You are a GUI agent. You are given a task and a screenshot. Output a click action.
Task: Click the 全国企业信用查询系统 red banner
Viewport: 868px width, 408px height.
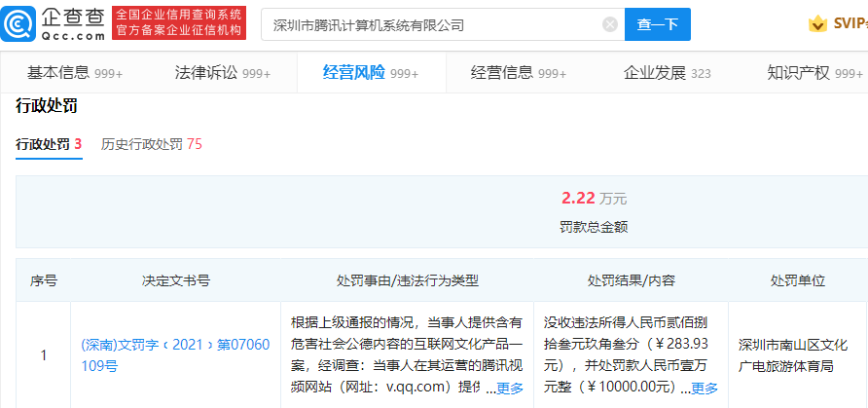coord(179,23)
